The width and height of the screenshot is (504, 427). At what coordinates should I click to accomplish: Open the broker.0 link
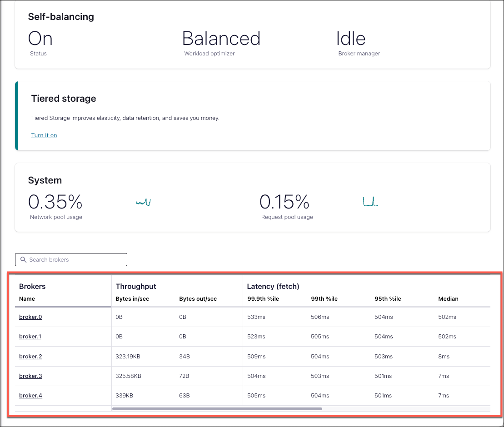pyautogui.click(x=30, y=317)
